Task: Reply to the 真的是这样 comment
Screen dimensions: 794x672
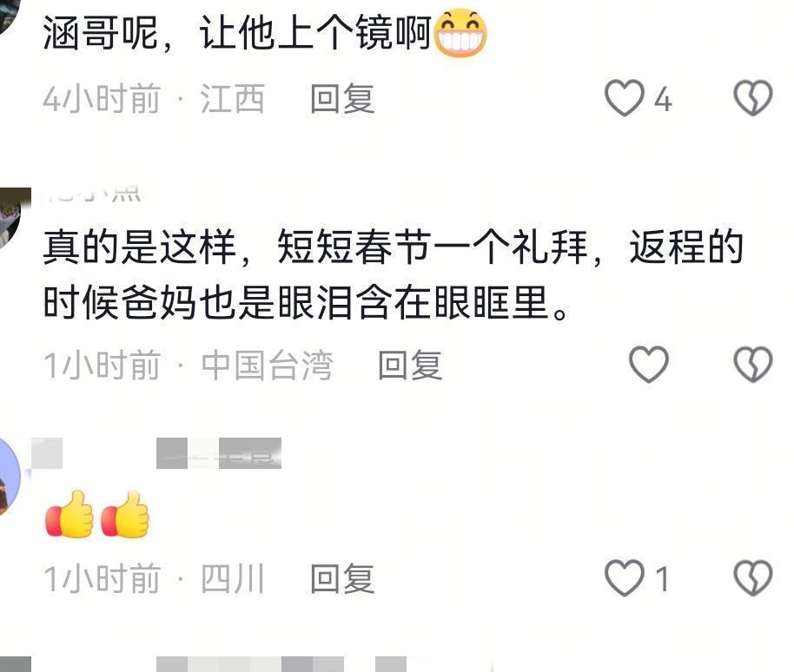Action: pyautogui.click(x=410, y=365)
